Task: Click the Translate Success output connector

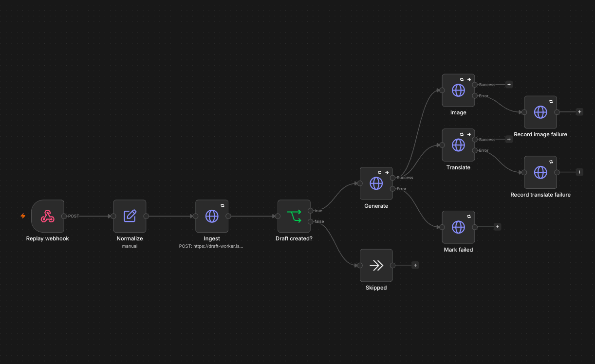Action: [475, 140]
